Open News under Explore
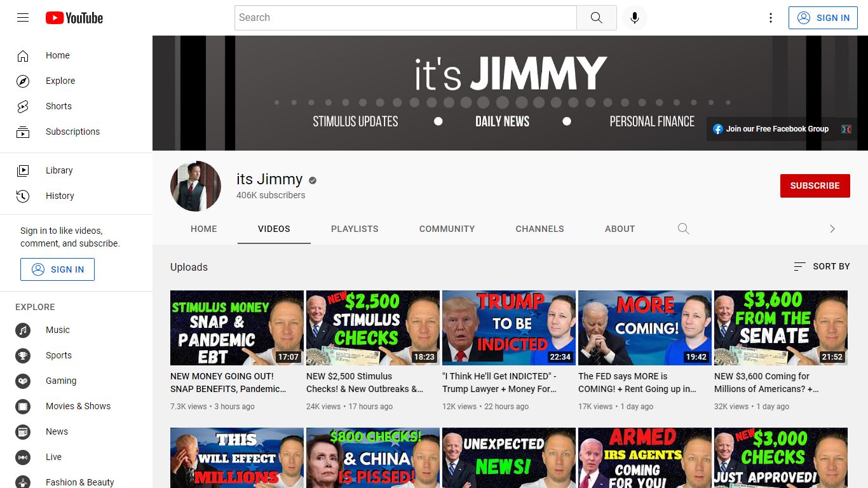 click(76, 431)
